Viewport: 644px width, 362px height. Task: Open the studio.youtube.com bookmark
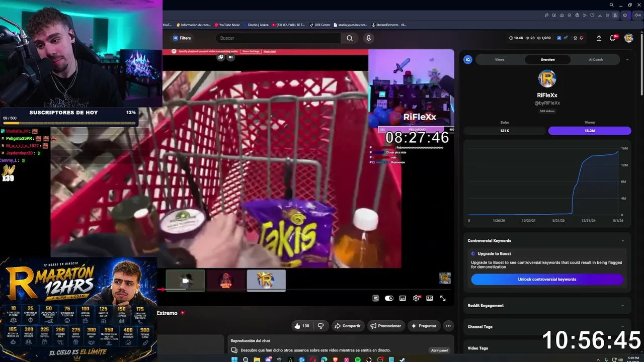point(350,25)
